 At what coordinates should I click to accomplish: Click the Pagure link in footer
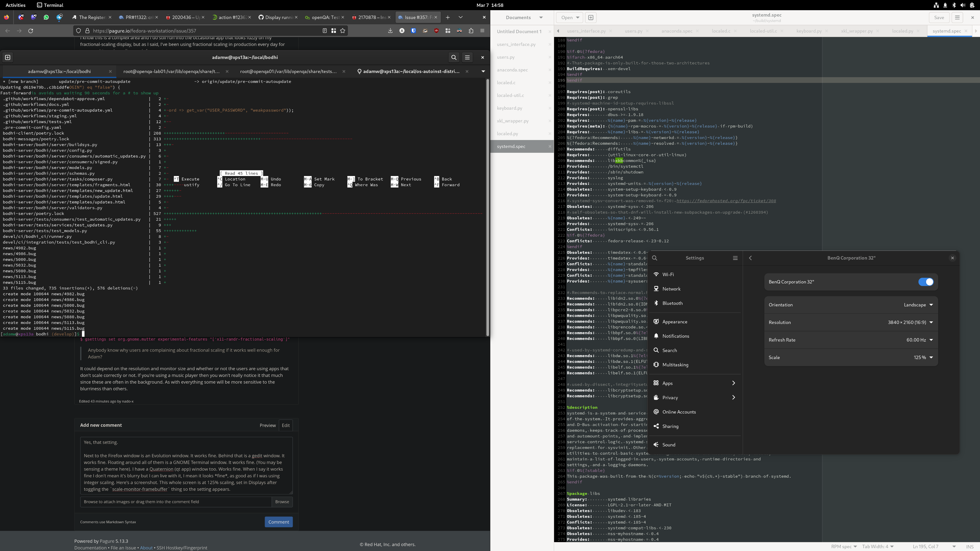[107, 541]
